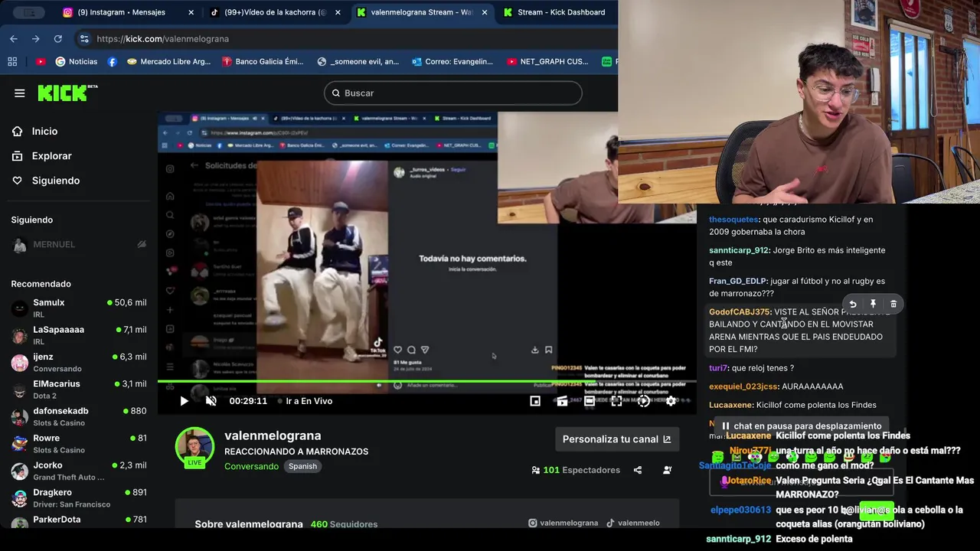Image resolution: width=980 pixels, height=551 pixels.
Task: Open recommended channel Jcorko
Action: [79, 471]
